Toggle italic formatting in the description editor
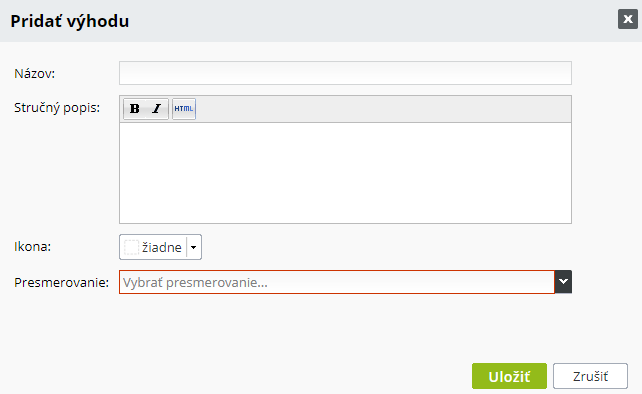Screen dimensions: 642x394 point(157,109)
